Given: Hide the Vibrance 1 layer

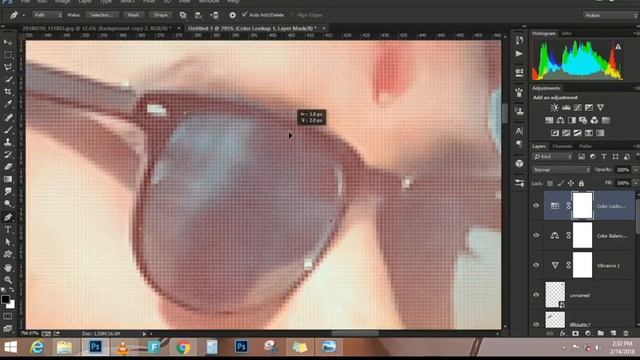Looking at the screenshot, I should coord(536,265).
